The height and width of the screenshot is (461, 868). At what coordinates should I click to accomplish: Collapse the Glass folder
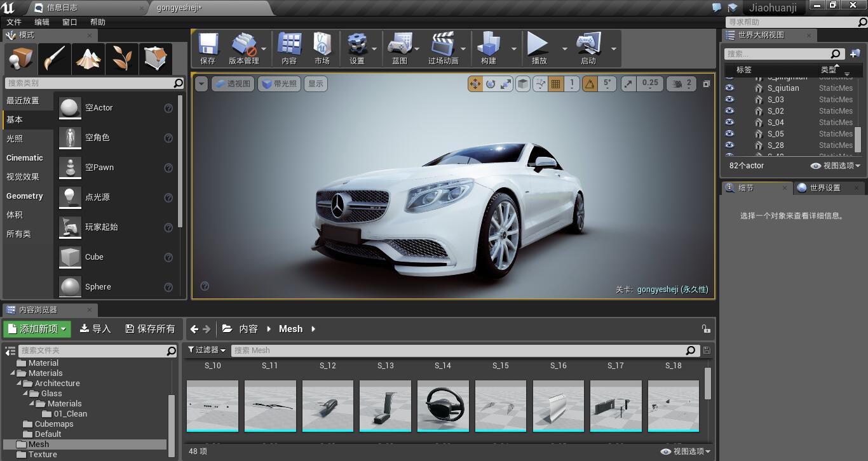click(26, 394)
